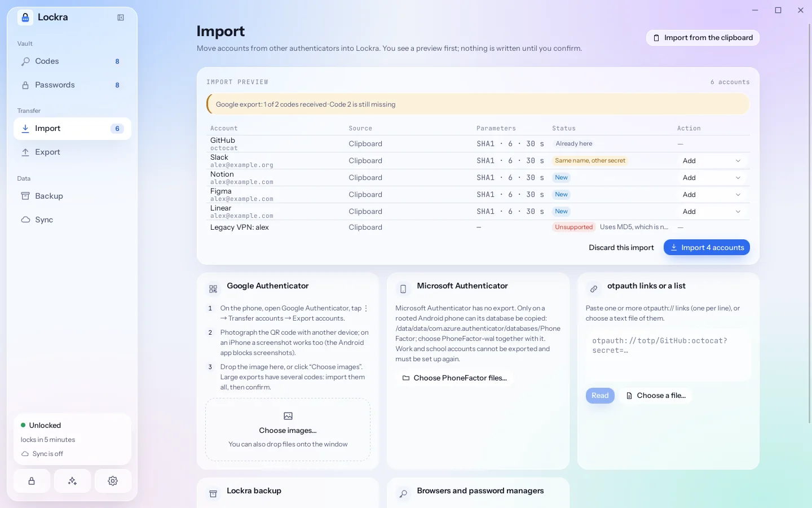This screenshot has width=812, height=508.
Task: Click the sparkles icon in the sidebar footer
Action: point(72,481)
